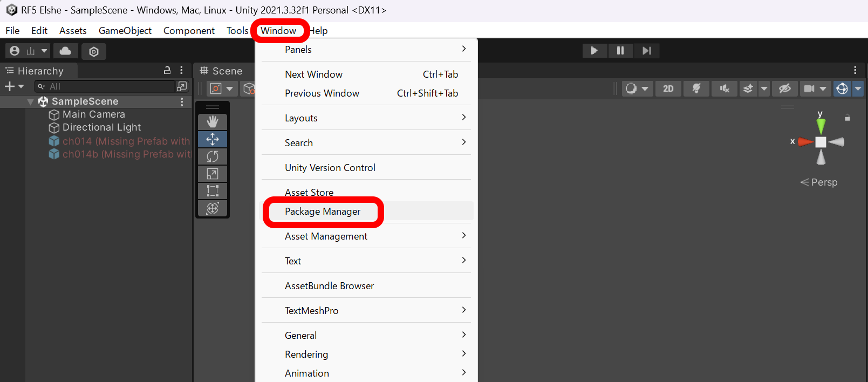868x382 pixels.
Task: Click the red X axis cone on the gizmo
Action: (806, 142)
